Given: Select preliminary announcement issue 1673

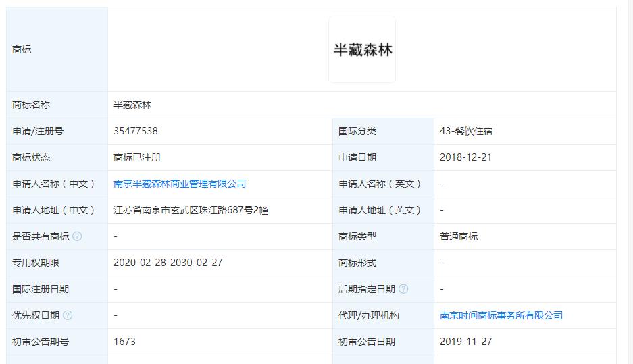Looking at the screenshot, I should click(x=125, y=342).
